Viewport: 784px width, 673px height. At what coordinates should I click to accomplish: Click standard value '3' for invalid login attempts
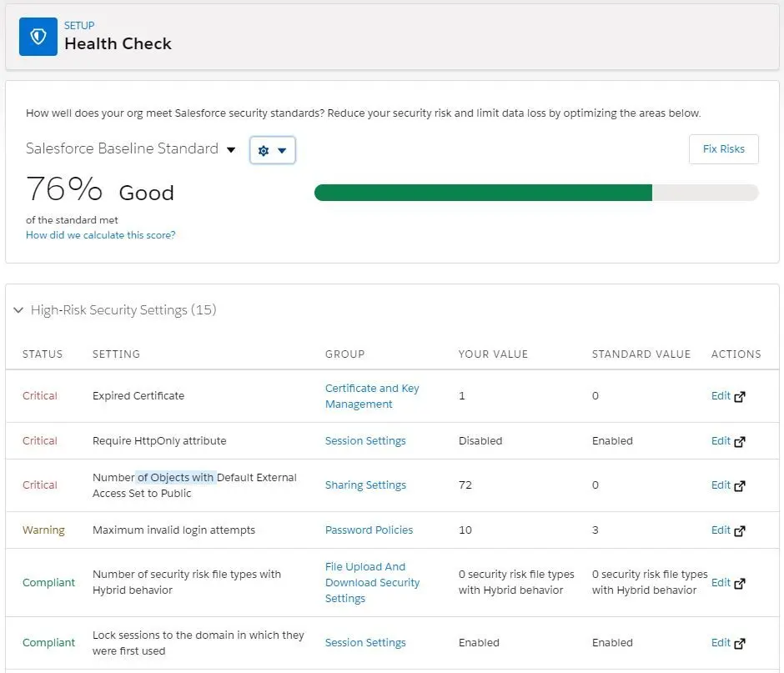point(595,530)
